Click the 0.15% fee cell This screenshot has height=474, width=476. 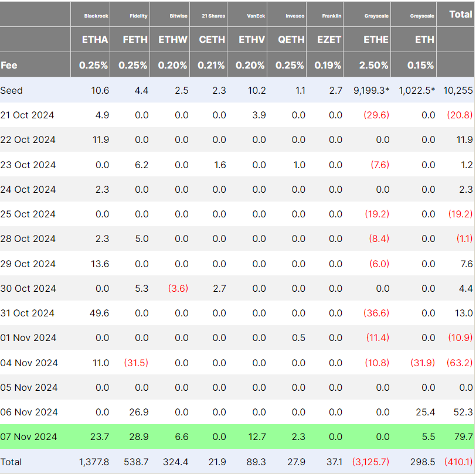pyautogui.click(x=421, y=65)
